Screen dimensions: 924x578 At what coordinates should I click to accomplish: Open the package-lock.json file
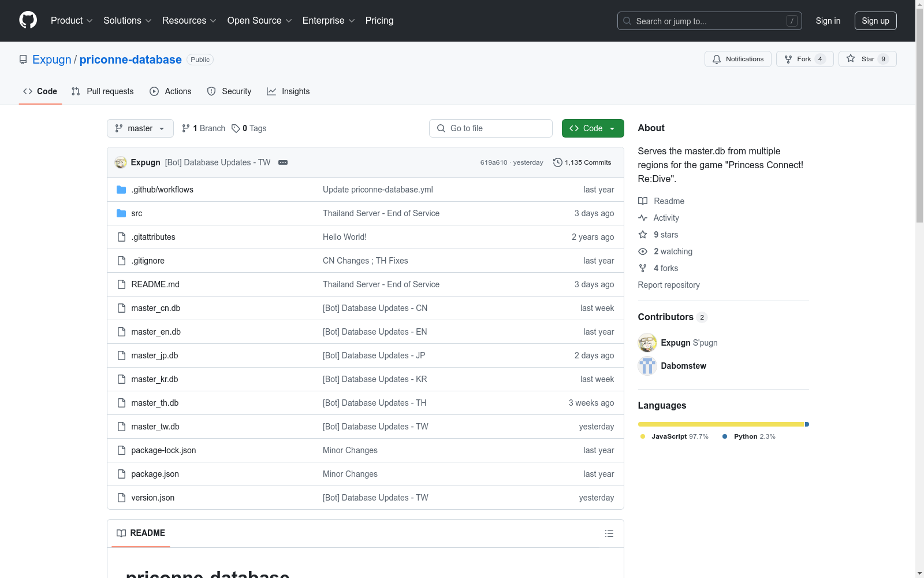(163, 450)
